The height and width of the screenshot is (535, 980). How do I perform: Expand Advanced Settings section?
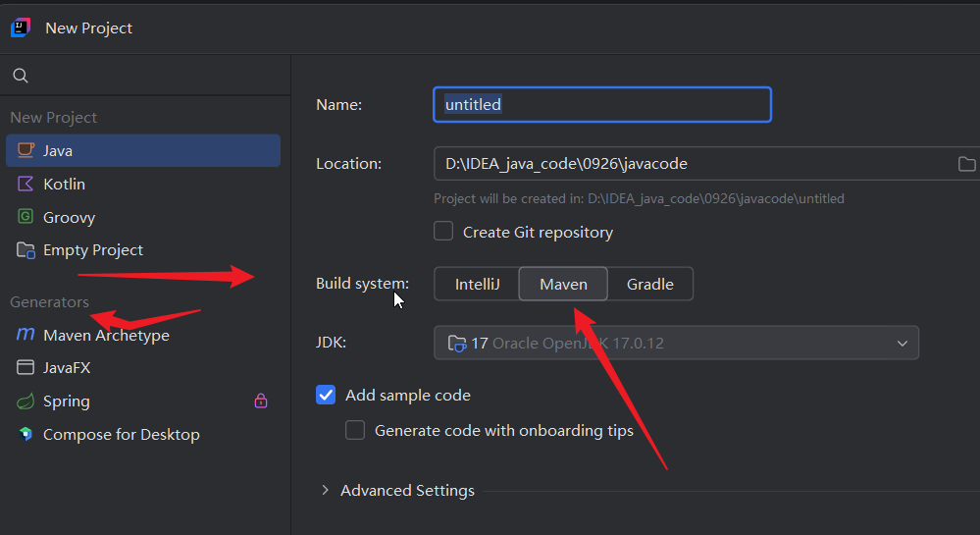[325, 490]
